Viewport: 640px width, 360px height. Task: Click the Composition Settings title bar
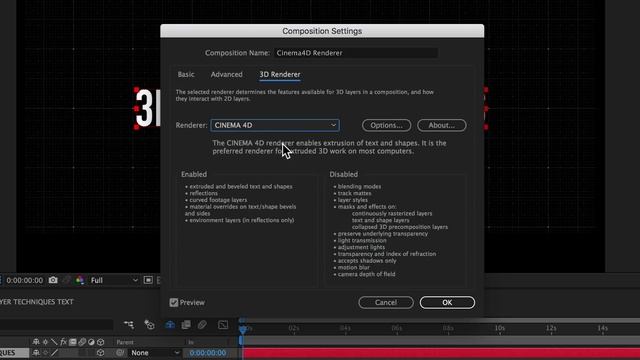(322, 31)
